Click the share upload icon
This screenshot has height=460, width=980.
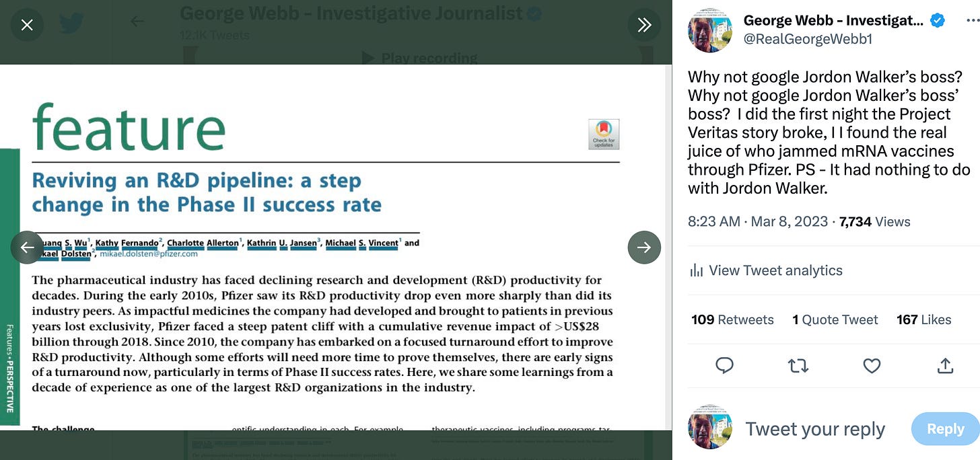(x=945, y=365)
